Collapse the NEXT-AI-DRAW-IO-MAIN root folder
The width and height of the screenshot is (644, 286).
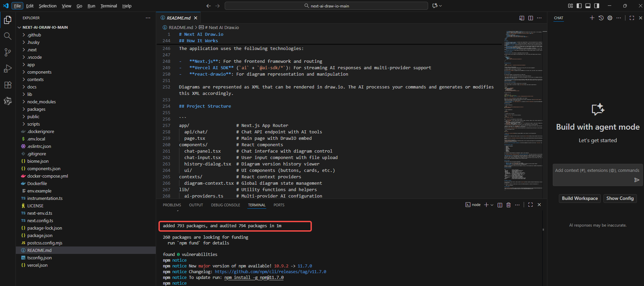pos(86,27)
